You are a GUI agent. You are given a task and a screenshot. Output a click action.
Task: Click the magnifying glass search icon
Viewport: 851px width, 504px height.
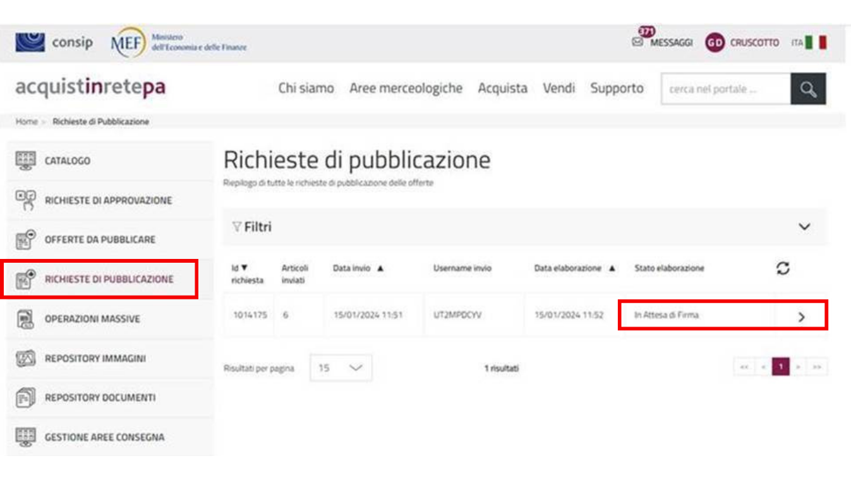(x=807, y=89)
